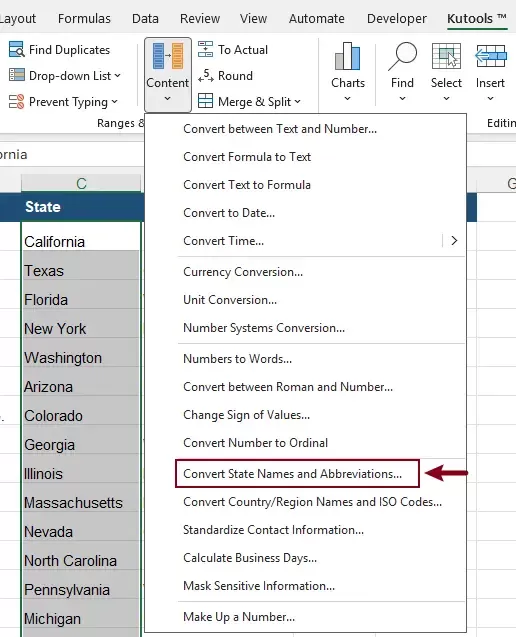The image size is (516, 637).
Task: Expand the Prevent Typing menu arrow
Action: 114,102
